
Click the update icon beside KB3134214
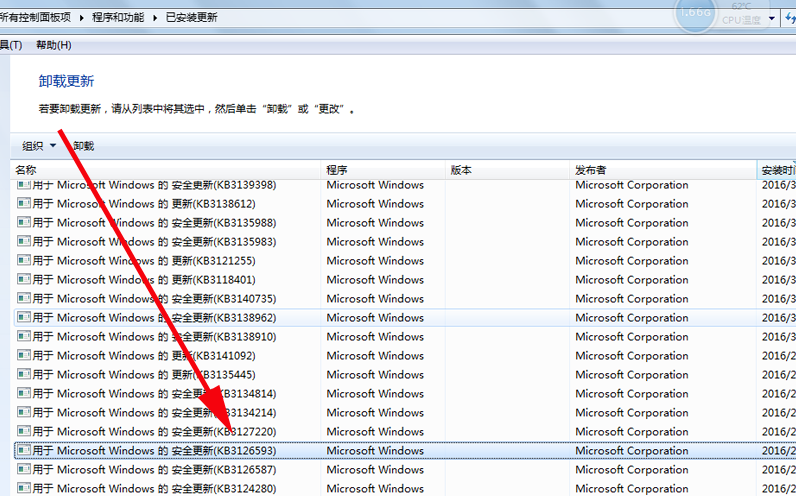(x=24, y=412)
